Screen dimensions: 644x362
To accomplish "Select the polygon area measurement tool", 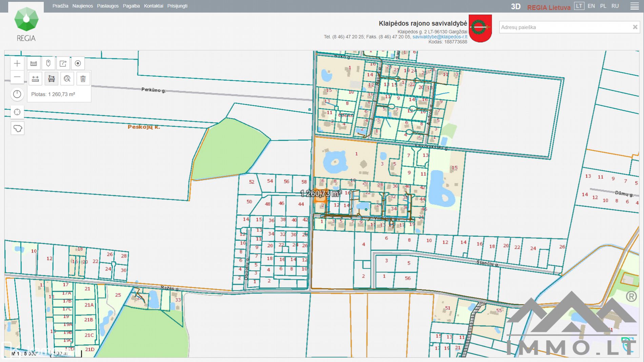I will pyautogui.click(x=51, y=79).
